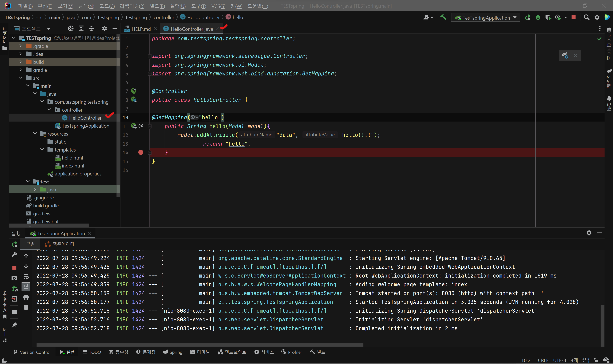Click the Rerun icon in Run panel
This screenshot has width=613, height=364.
point(15,244)
